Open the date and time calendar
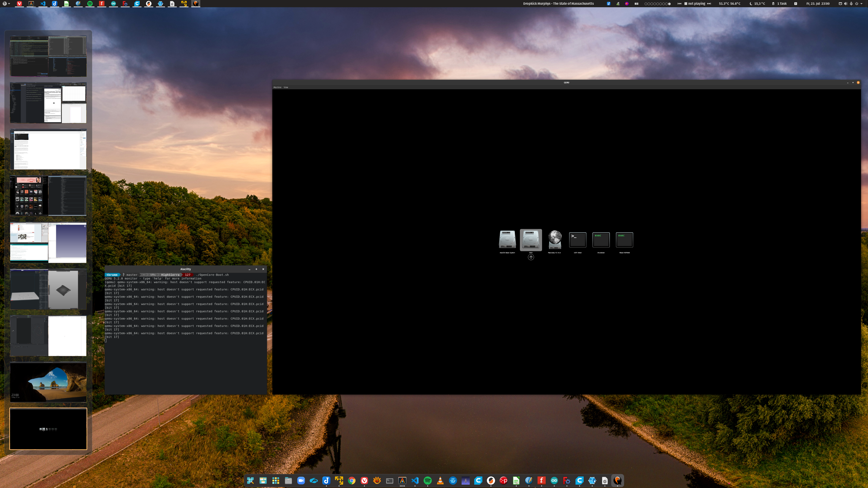 click(x=818, y=4)
